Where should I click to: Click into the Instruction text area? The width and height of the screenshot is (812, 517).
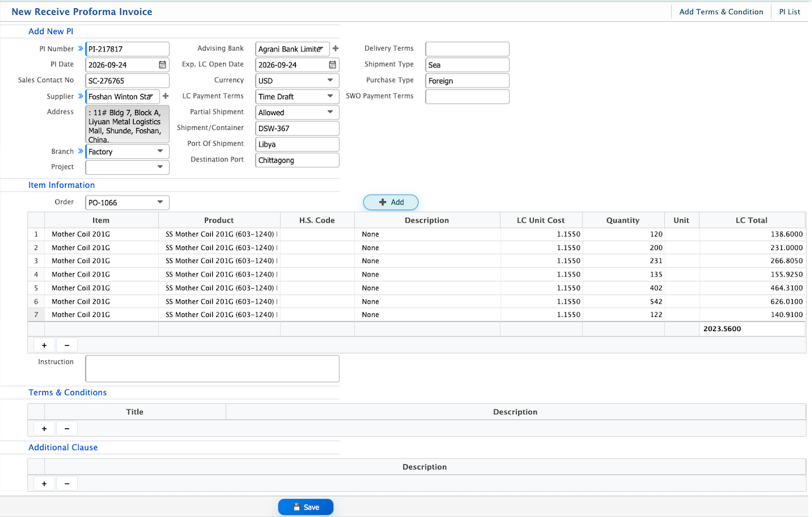tap(212, 368)
